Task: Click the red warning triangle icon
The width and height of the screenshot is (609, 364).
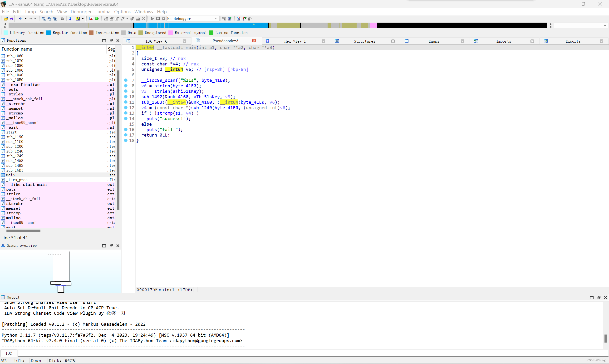Action: click(x=91, y=19)
